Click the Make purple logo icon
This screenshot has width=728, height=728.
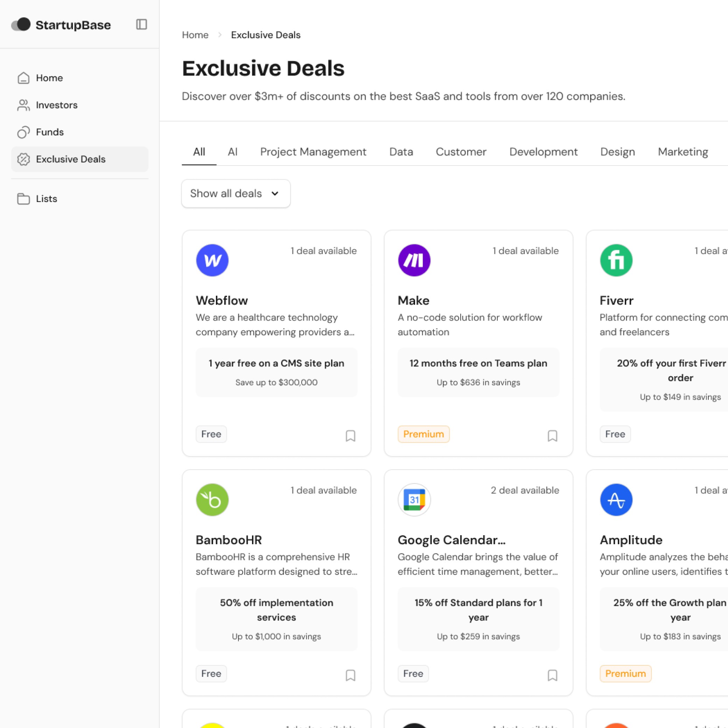click(414, 260)
